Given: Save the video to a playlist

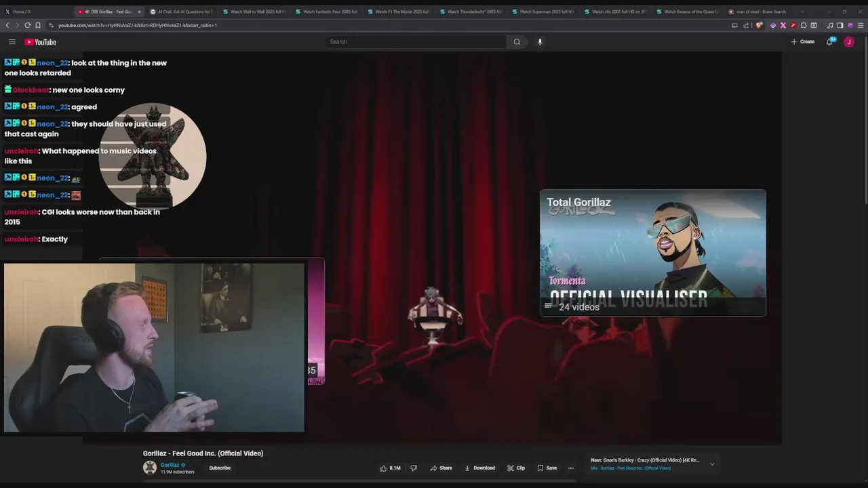Looking at the screenshot, I should pos(547,468).
